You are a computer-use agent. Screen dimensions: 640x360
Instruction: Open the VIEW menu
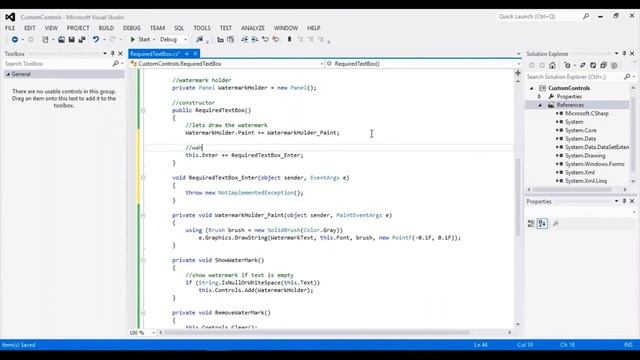pyautogui.click(x=51, y=28)
